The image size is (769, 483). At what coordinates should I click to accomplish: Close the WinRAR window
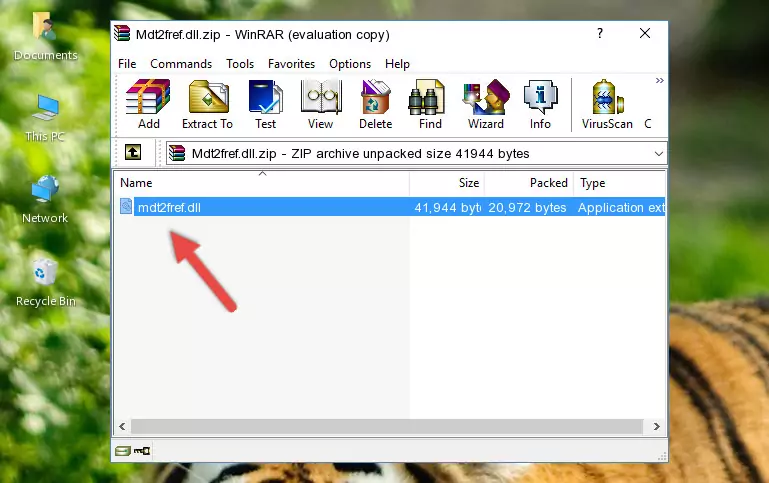645,33
